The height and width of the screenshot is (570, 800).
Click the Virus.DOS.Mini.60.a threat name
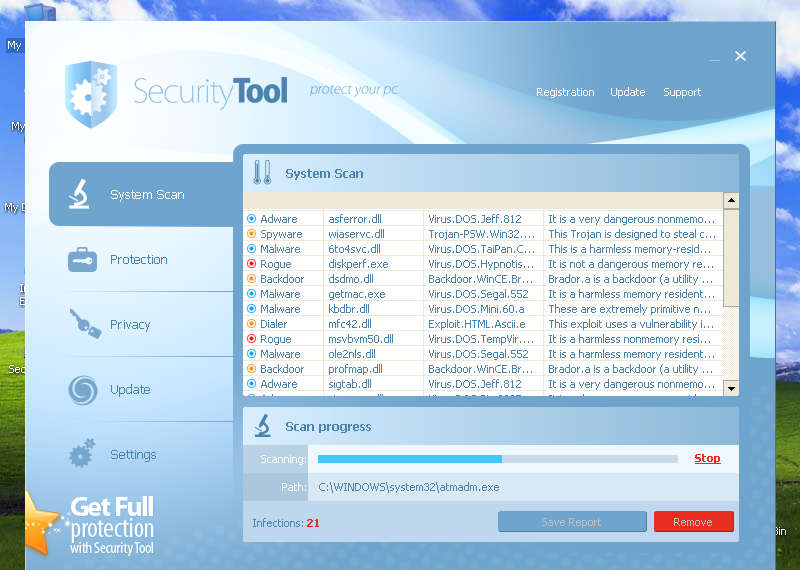click(x=476, y=309)
